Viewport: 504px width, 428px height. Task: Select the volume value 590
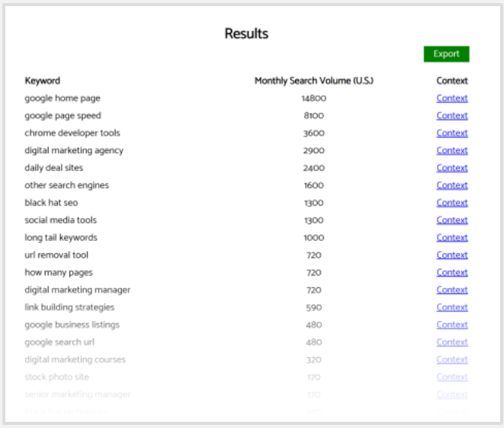314,308
